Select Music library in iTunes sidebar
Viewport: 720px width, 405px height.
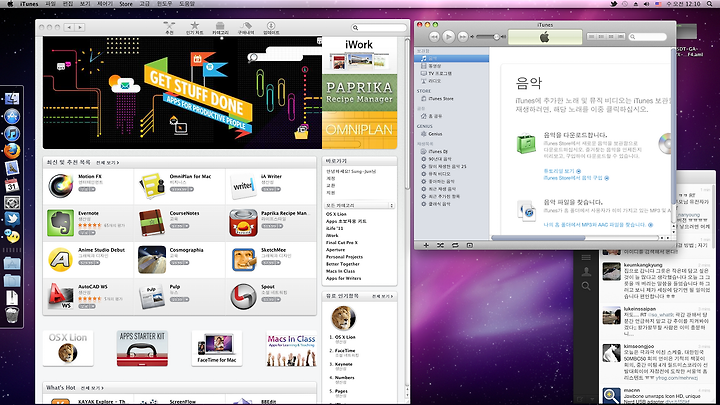[452, 59]
